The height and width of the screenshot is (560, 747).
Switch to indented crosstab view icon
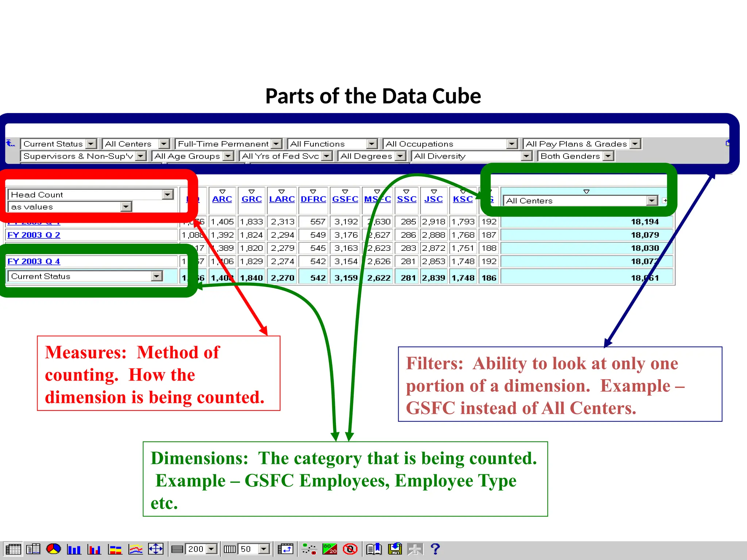[33, 549]
